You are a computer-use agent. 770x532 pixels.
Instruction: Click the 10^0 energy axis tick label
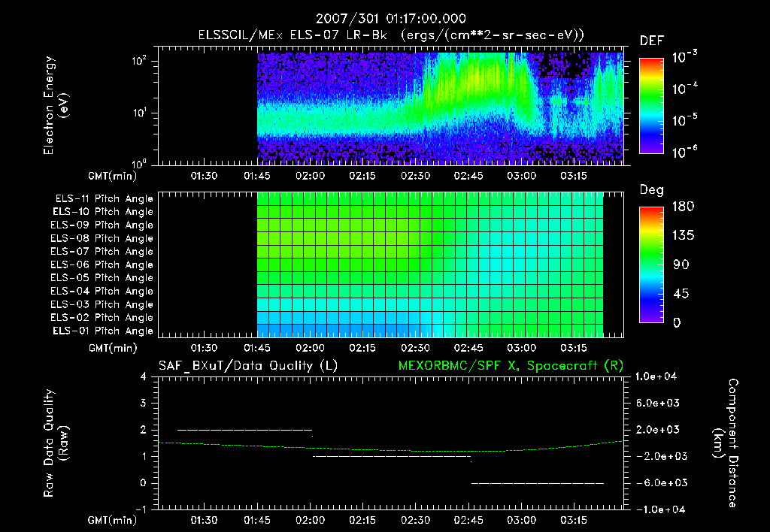point(139,163)
